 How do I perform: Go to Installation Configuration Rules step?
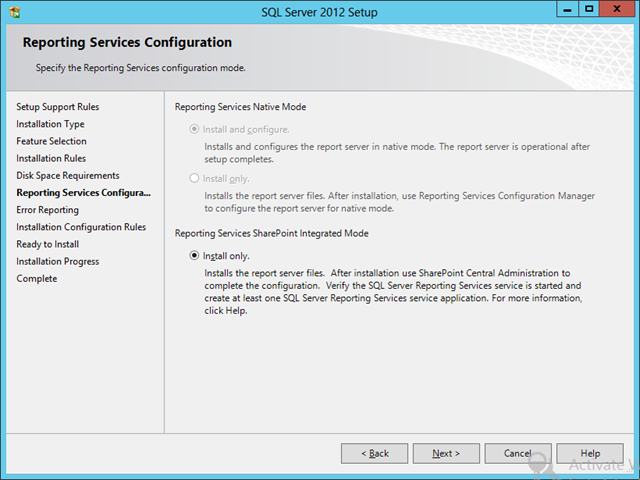tap(81, 227)
